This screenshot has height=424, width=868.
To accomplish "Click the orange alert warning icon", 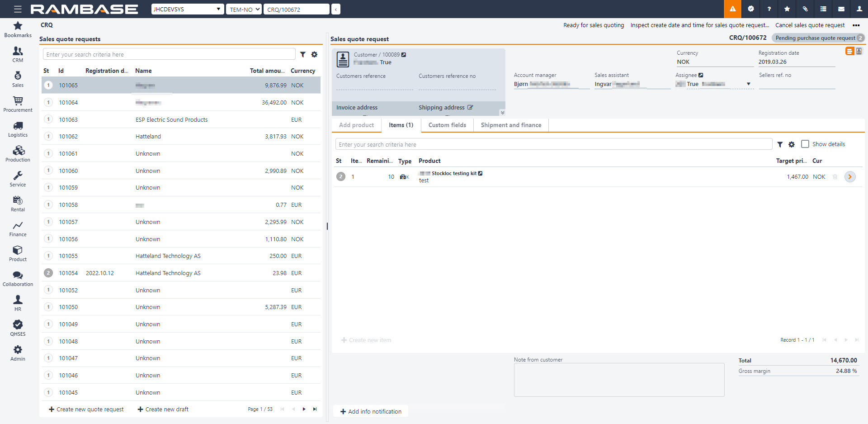I will [732, 9].
